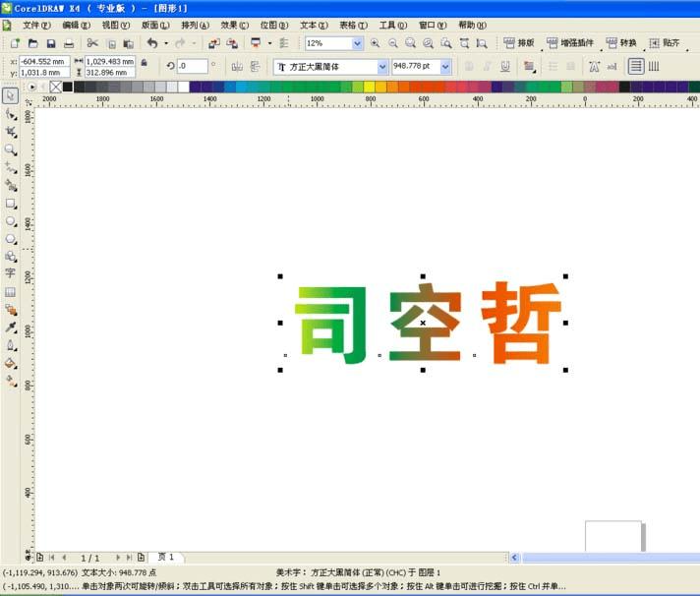The image size is (700, 596).
Task: Pick the black color swatch
Action: pos(68,87)
